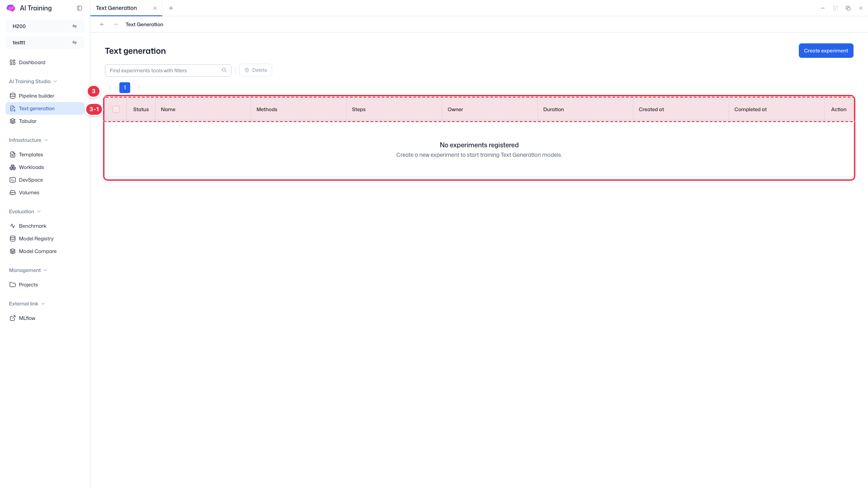
Task: Collapse the AI Training Studio section
Action: click(33, 81)
